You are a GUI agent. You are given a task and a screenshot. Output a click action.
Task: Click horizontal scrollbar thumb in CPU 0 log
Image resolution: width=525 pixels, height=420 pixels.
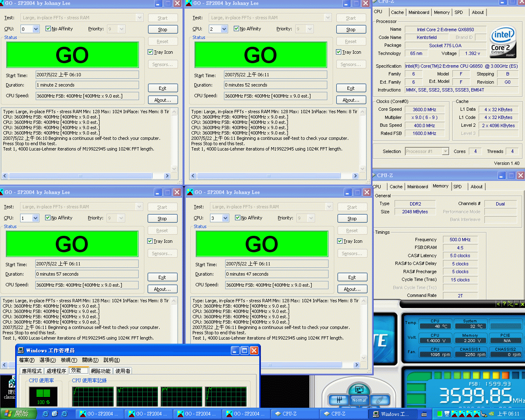pos(80,176)
